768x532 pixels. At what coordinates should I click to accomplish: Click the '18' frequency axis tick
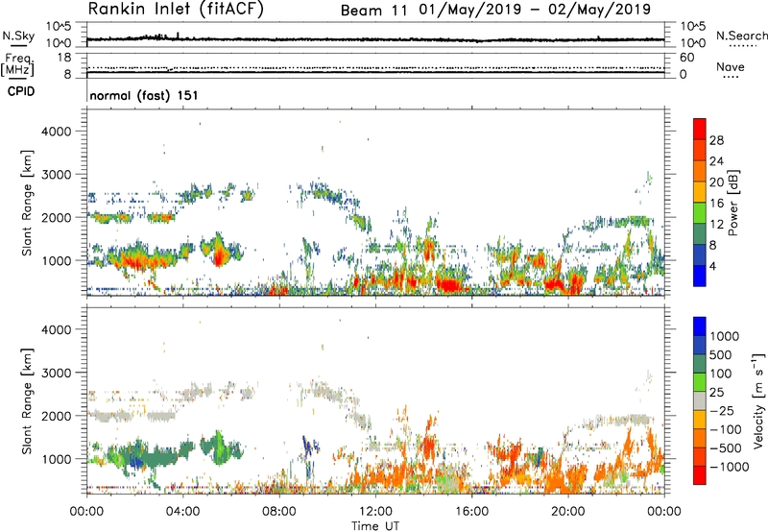tap(64, 58)
